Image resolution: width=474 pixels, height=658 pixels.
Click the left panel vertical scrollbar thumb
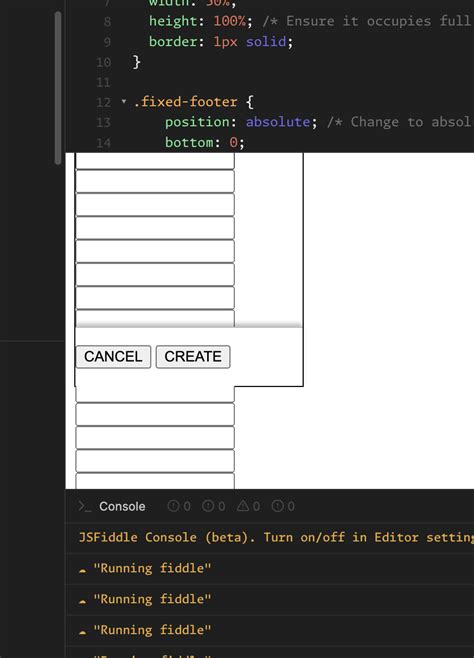pyautogui.click(x=58, y=88)
